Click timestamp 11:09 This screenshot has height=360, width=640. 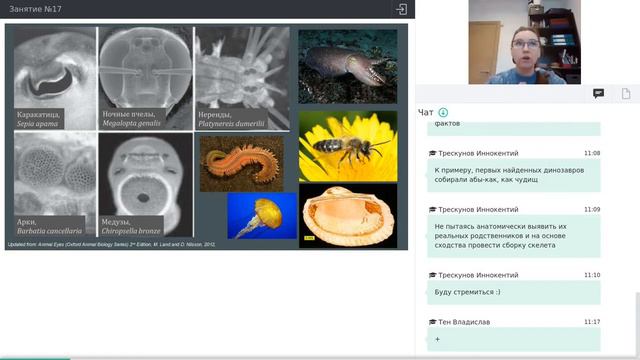(592, 209)
